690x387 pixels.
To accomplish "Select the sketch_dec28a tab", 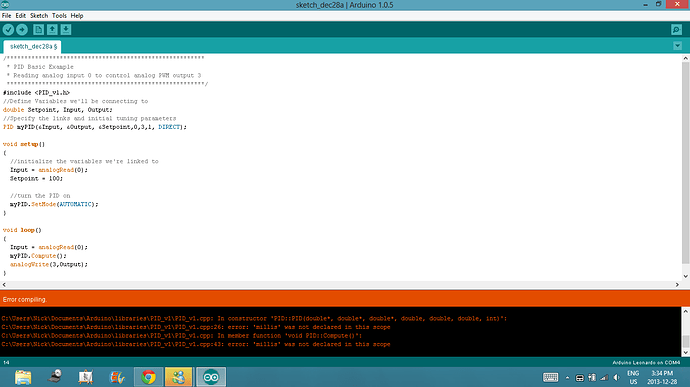I will 33,46.
